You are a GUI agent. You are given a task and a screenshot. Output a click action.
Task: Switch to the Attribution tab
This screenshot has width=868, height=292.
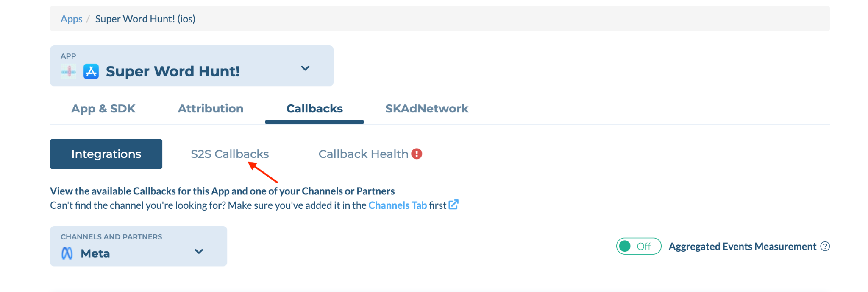[210, 109]
